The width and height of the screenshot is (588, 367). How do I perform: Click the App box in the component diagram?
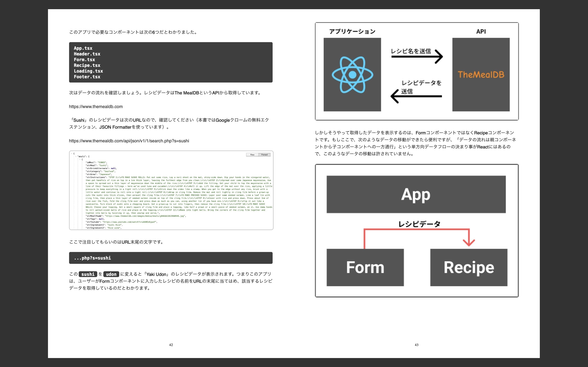pyautogui.click(x=416, y=194)
